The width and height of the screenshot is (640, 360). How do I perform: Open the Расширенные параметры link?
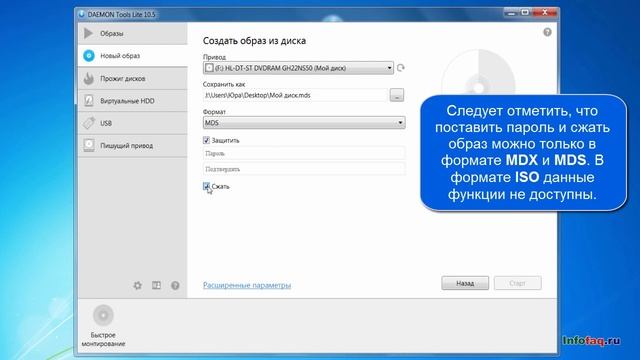[247, 285]
